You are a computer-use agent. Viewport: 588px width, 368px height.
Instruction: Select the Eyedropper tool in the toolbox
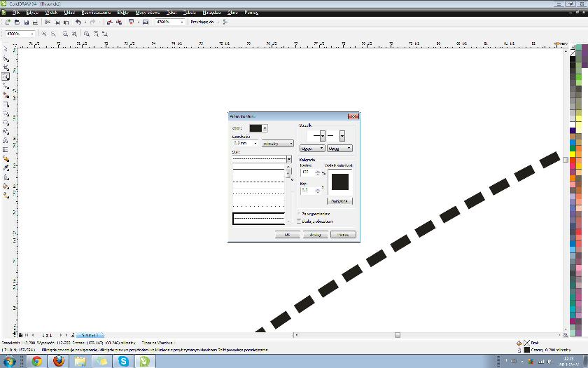[6, 168]
